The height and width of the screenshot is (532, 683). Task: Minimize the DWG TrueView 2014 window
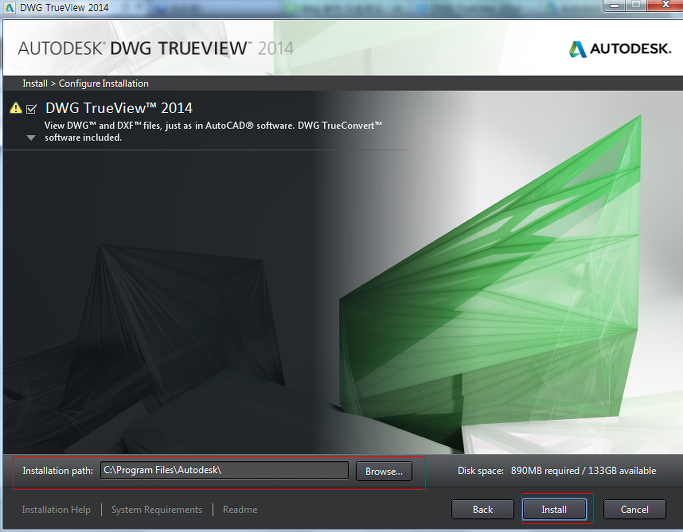click(615, 5)
